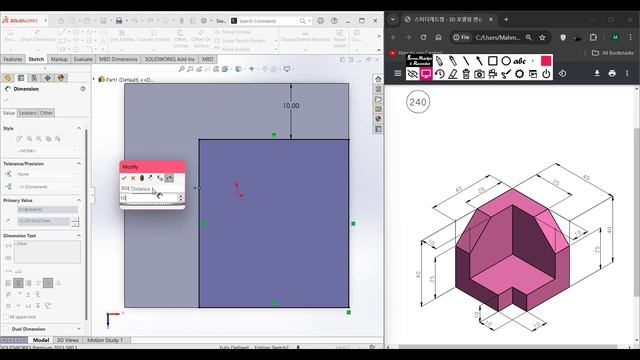The width and height of the screenshot is (640, 360).
Task: Switch to the PropertyManager tab icon
Action: [21, 78]
